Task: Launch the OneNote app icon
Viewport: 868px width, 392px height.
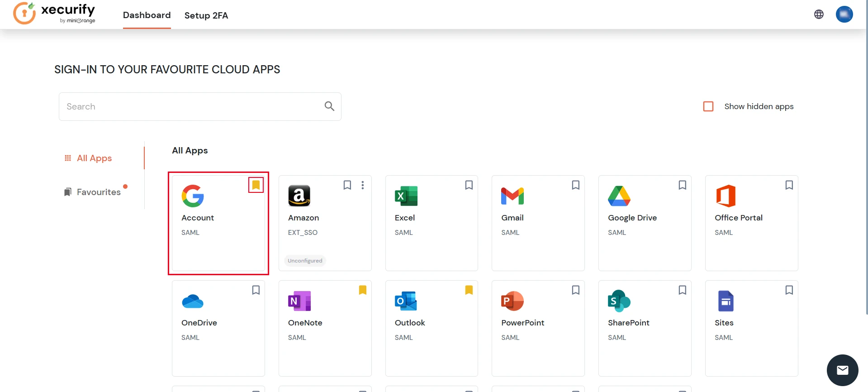Action: pos(299,301)
